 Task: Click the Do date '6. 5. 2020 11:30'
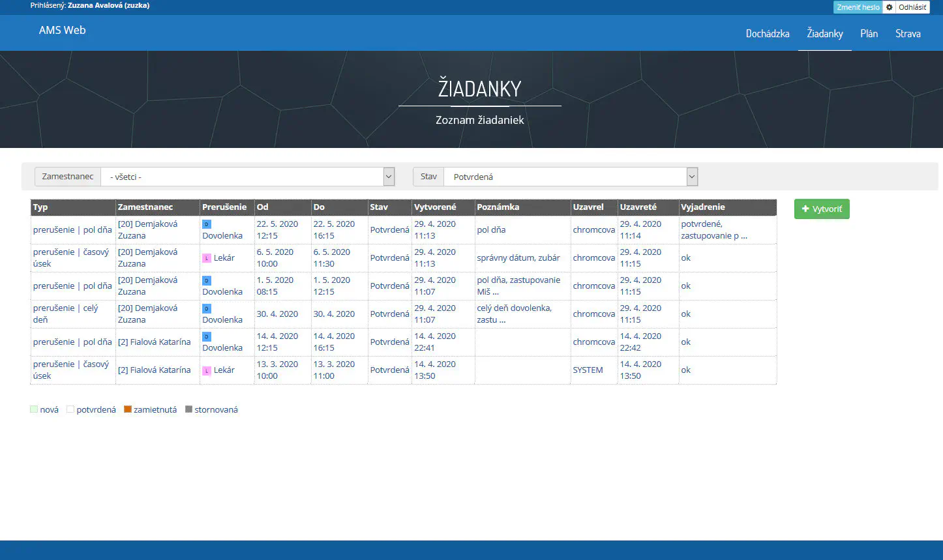tap(332, 258)
